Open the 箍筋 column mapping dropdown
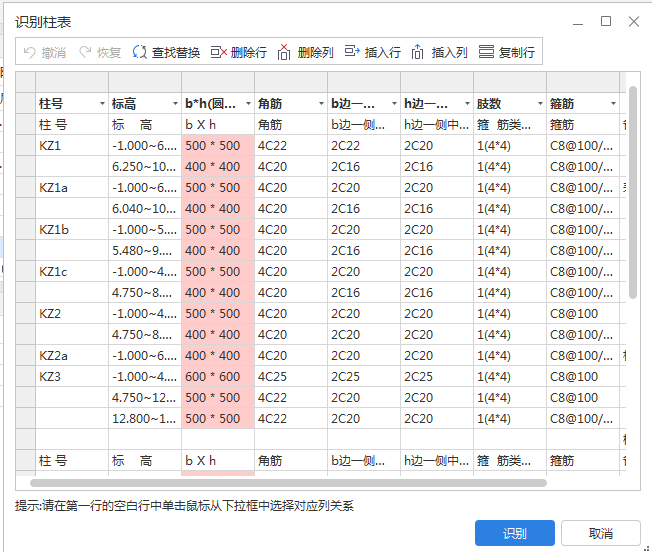This screenshot has width=652, height=552. pos(613,103)
